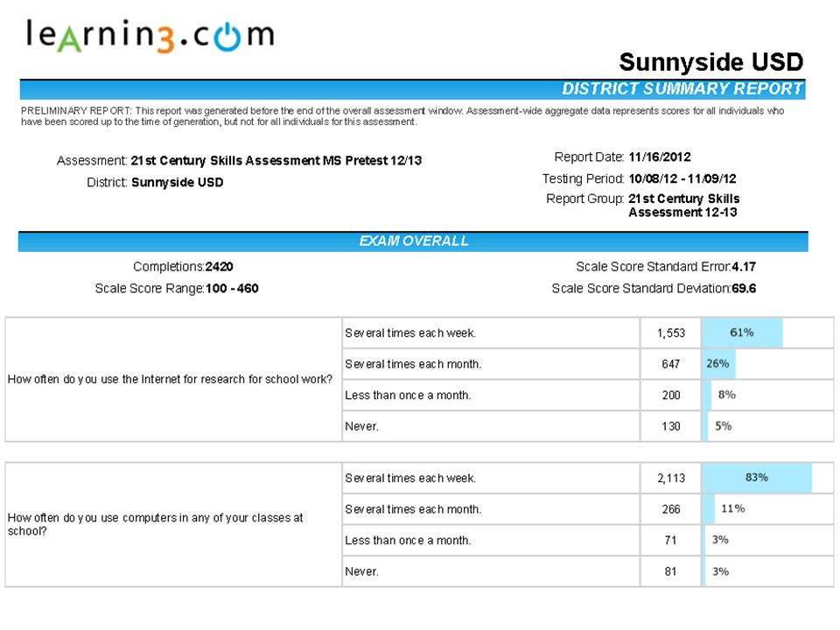840x630 pixels.
Task: Click the learning.com logo
Action: pyautogui.click(x=150, y=36)
